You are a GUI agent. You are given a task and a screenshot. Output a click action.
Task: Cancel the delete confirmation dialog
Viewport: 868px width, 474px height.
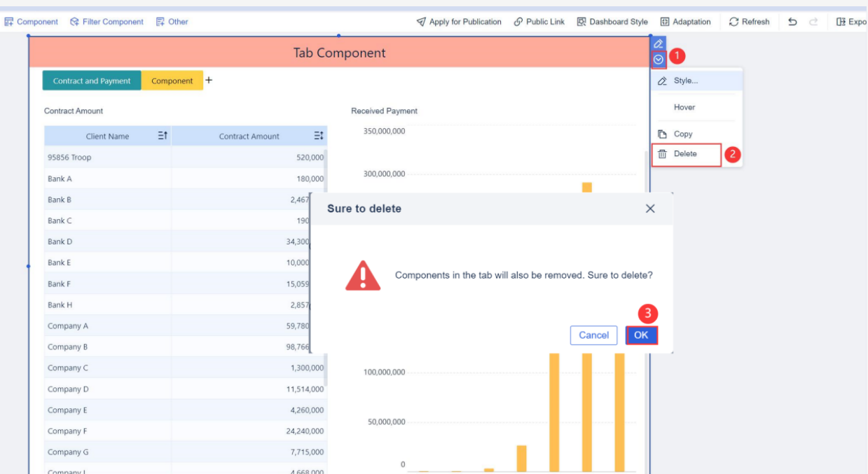[x=593, y=335]
